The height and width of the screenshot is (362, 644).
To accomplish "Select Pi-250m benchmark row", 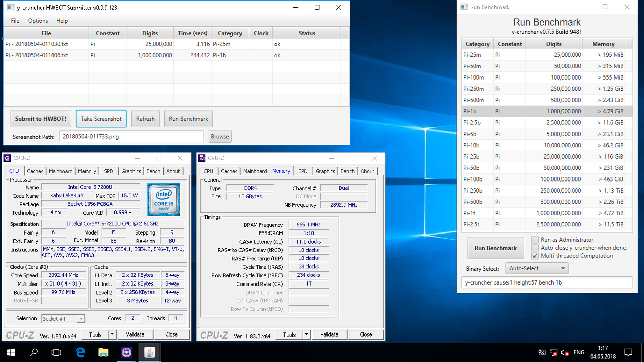I will (547, 89).
